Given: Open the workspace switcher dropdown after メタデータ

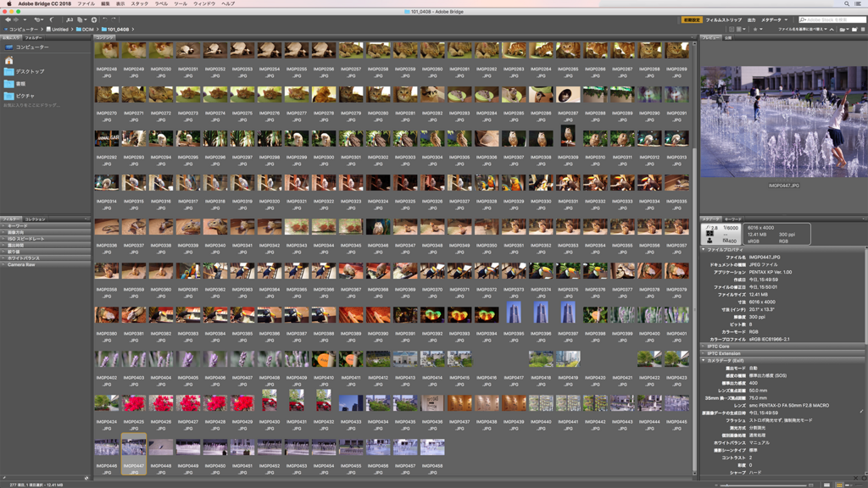Looking at the screenshot, I should click(786, 20).
